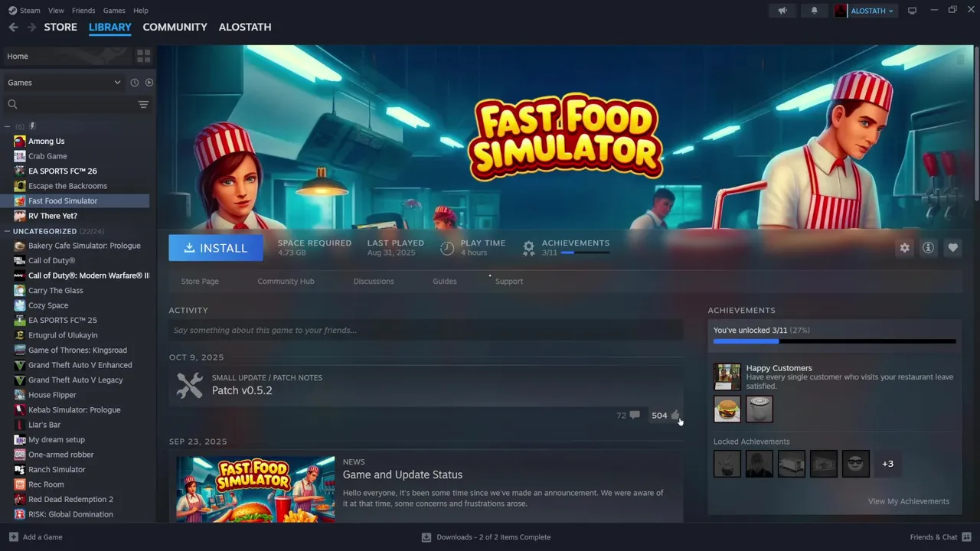Go forward with the right arrow

coord(31,27)
